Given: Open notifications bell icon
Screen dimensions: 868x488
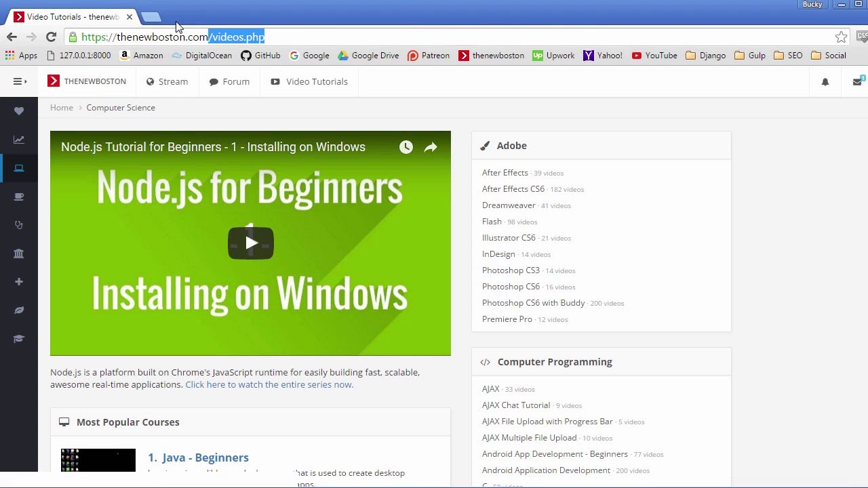Looking at the screenshot, I should click(825, 82).
